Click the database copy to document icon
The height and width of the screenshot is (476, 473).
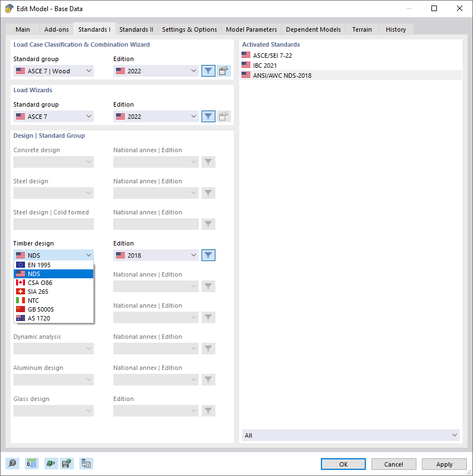click(x=86, y=464)
